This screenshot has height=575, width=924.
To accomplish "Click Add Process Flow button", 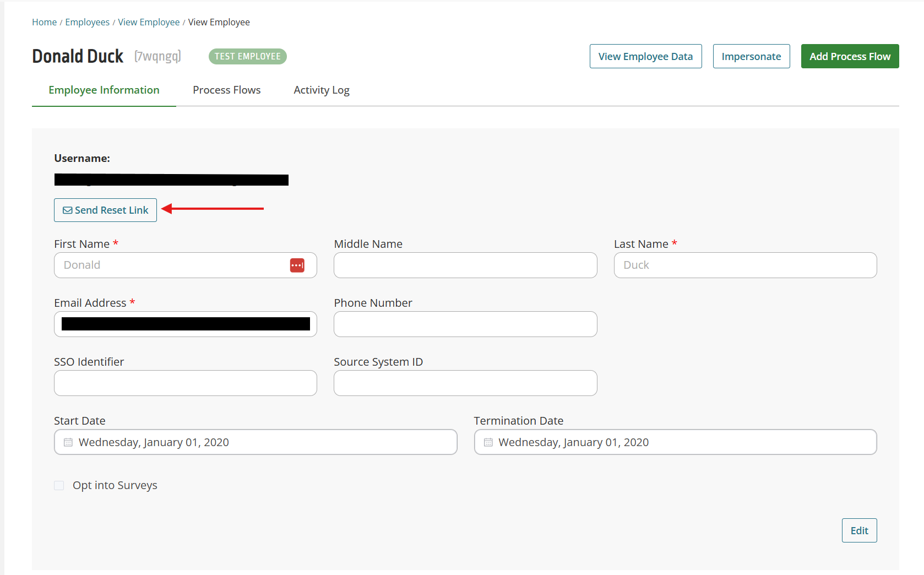I will click(x=850, y=56).
